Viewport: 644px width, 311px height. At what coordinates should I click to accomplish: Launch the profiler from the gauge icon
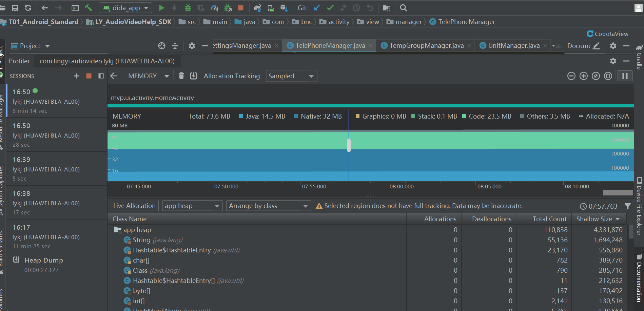point(214,8)
